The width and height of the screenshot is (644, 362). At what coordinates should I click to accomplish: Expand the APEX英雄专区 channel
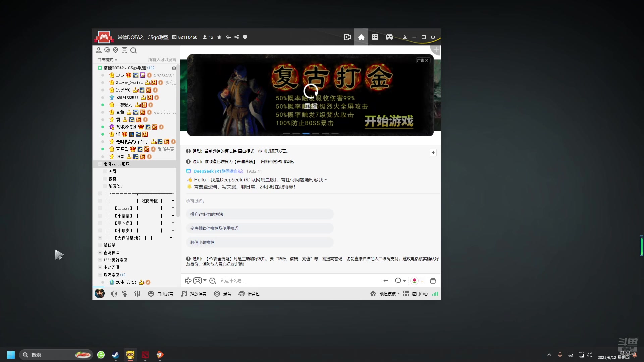pyautogui.click(x=100, y=260)
